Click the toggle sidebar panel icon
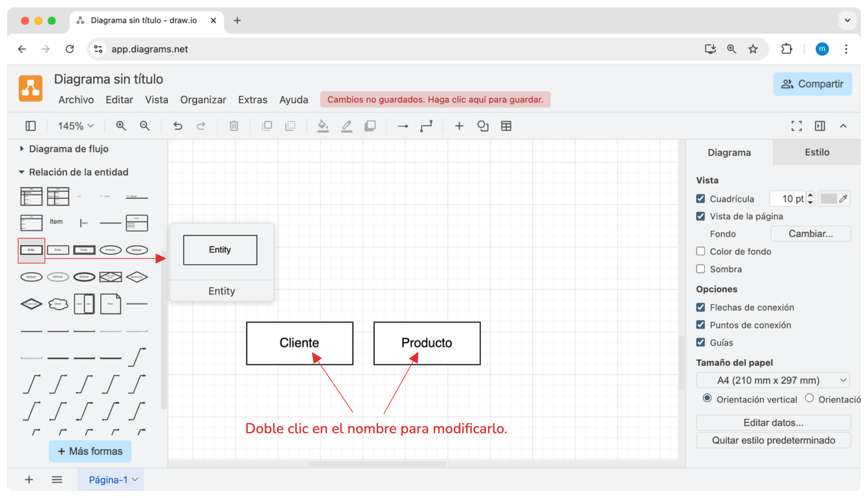 click(31, 126)
